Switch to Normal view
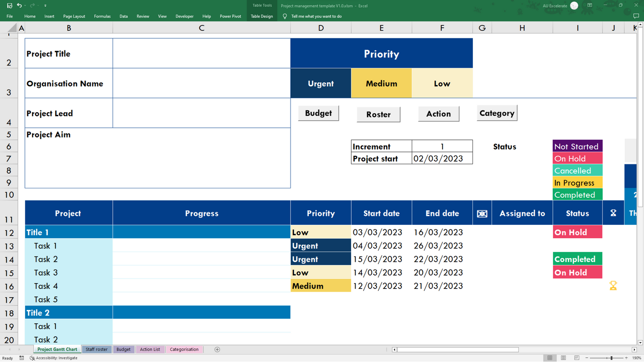Viewport: 644px width, 362px height. pos(550,358)
